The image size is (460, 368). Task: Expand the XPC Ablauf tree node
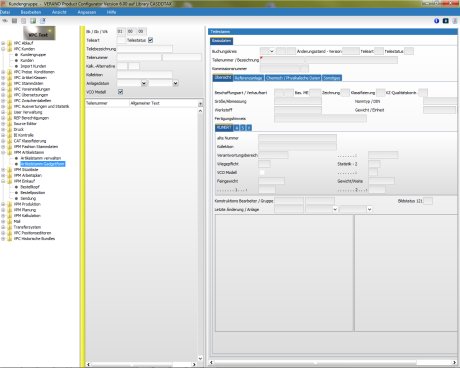[3, 43]
